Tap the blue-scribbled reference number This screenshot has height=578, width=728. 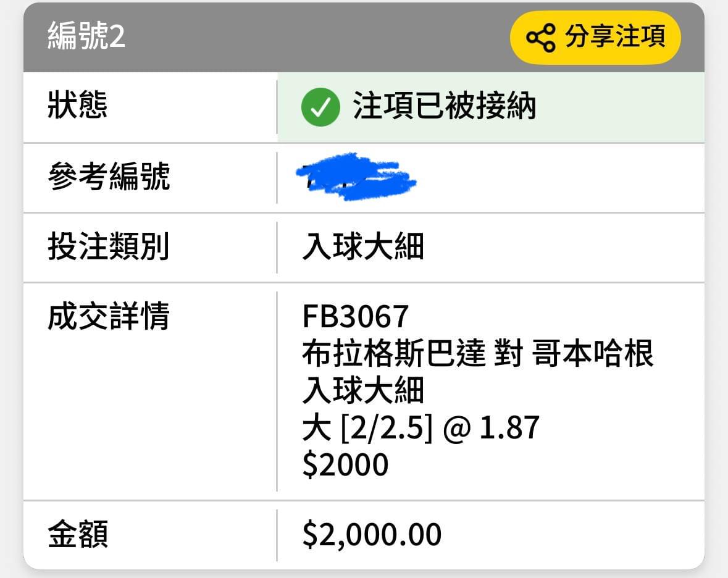356,177
